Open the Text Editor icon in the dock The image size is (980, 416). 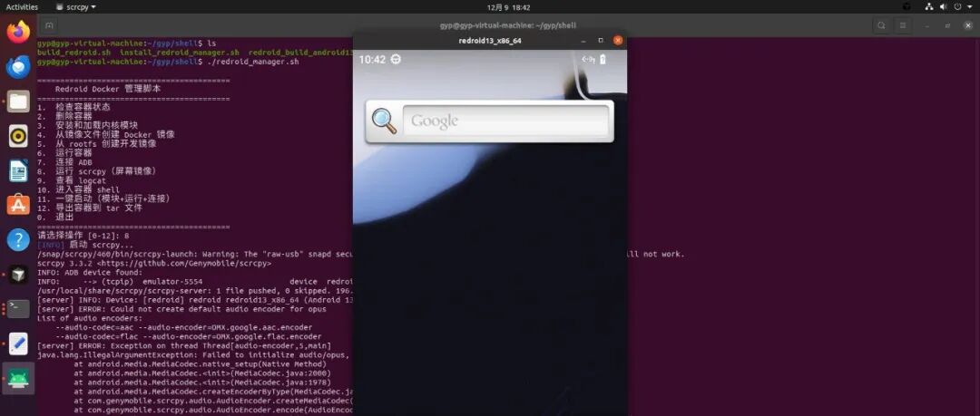coord(18,343)
